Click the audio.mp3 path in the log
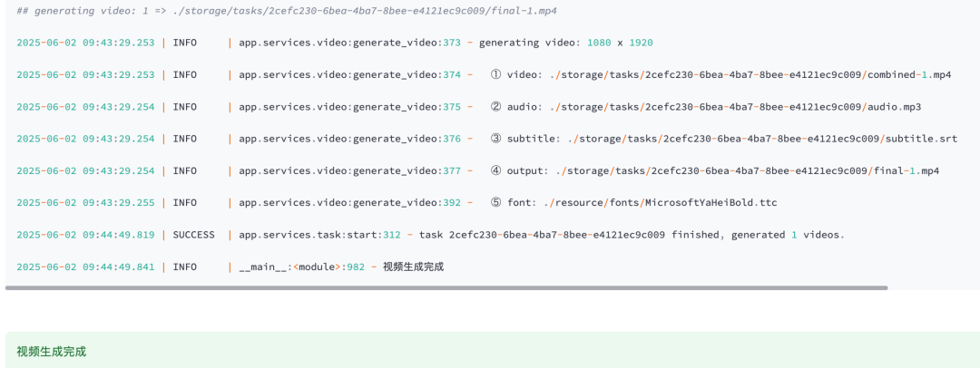 (x=735, y=107)
